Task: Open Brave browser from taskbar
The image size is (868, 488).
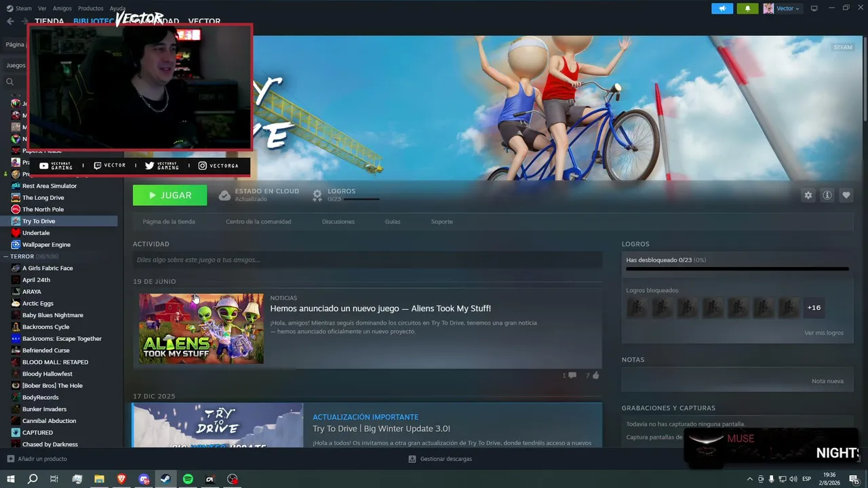Action: coord(122,479)
